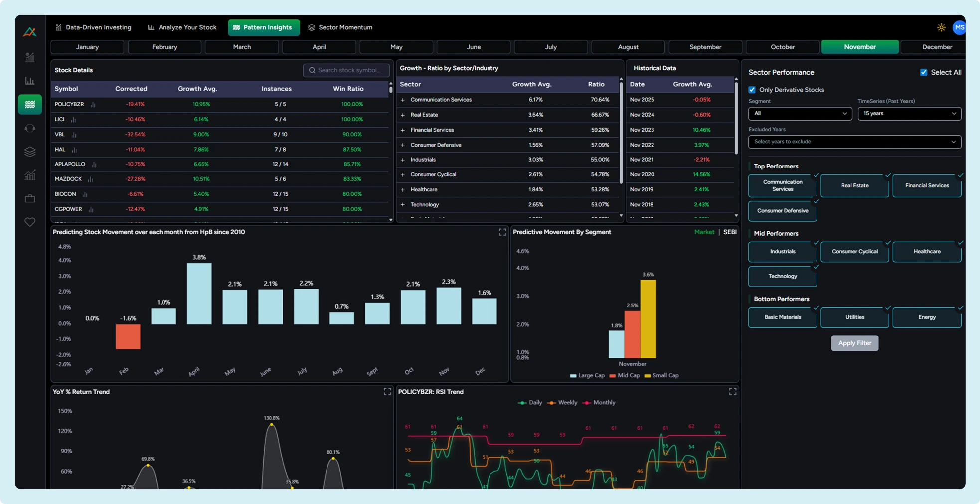The image size is (980, 504).
Task: Switch theme using the sun icon
Action: pos(941,28)
